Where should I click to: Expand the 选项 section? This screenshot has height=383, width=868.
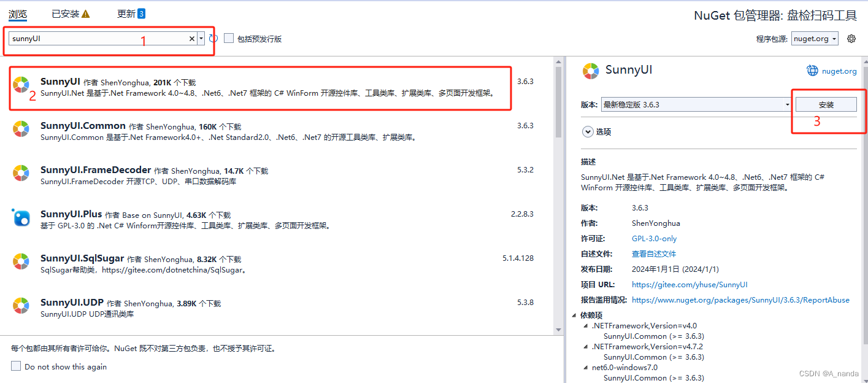(x=588, y=131)
